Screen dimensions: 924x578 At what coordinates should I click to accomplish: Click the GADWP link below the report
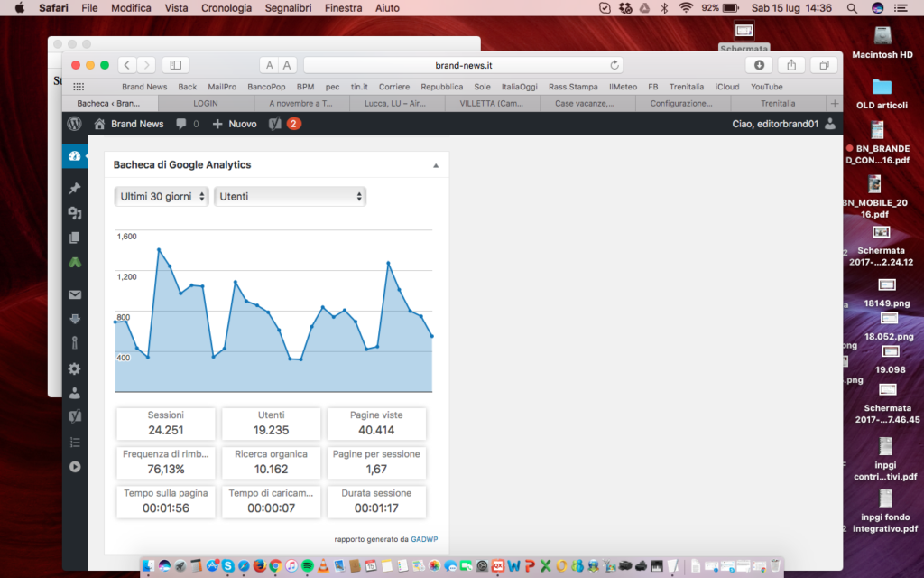click(424, 539)
